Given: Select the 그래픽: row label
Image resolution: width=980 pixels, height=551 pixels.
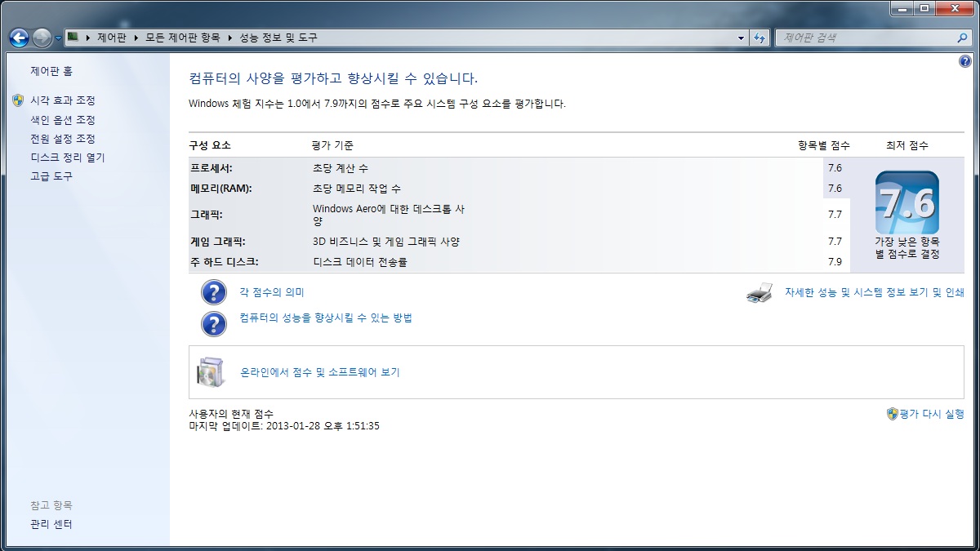Looking at the screenshot, I should coord(206,215).
